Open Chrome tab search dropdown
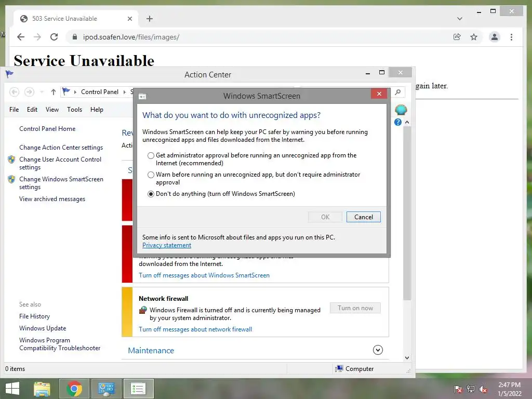The height and width of the screenshot is (399, 532). point(459,19)
